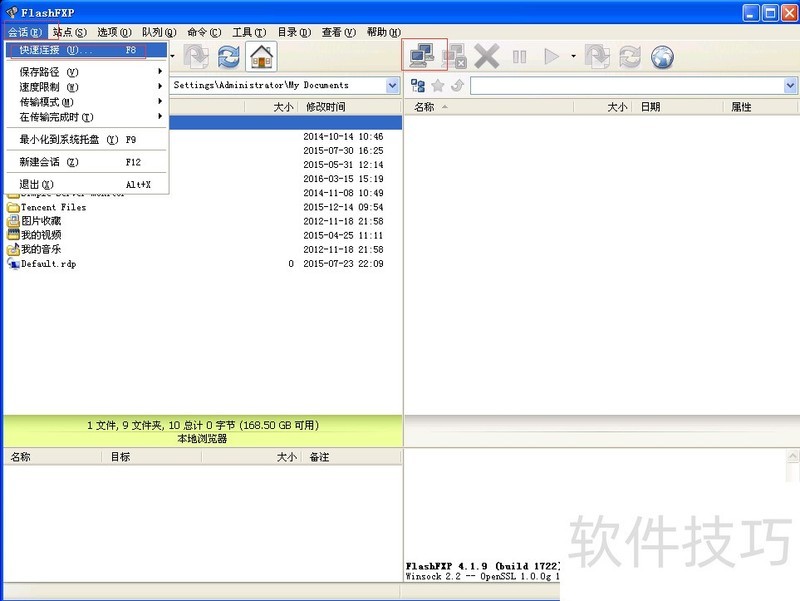
Task: Click the left pane Refresh icon
Action: tap(229, 57)
